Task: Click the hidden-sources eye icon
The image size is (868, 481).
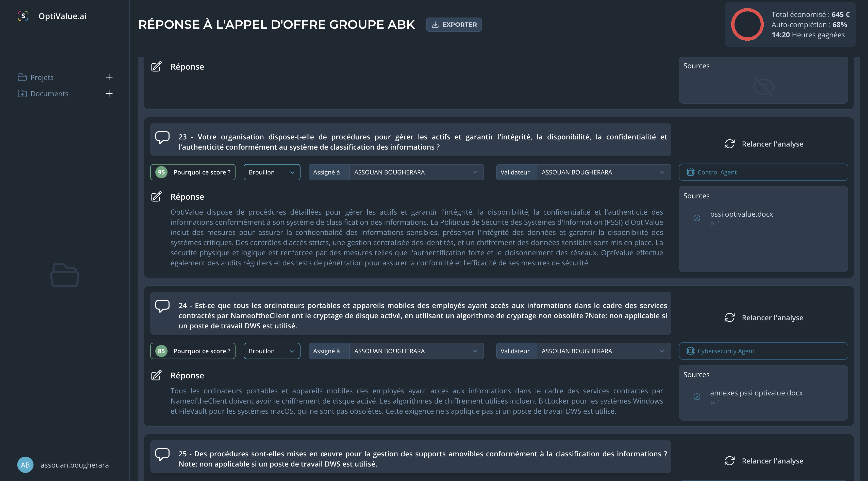Action: (x=763, y=87)
